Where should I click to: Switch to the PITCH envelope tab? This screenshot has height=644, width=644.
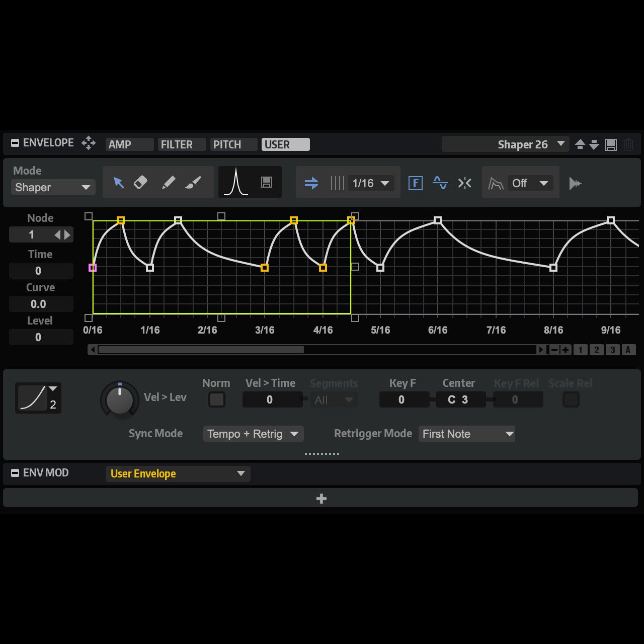pos(234,144)
